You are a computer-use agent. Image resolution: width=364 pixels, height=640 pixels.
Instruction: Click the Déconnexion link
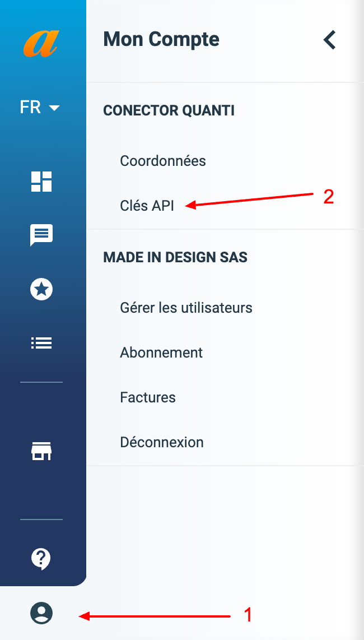pyautogui.click(x=161, y=442)
